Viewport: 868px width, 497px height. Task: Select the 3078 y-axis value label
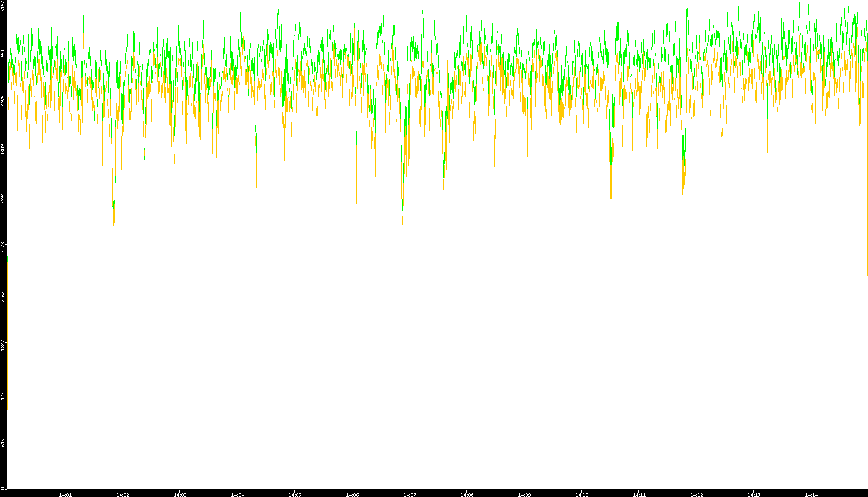[3, 247]
